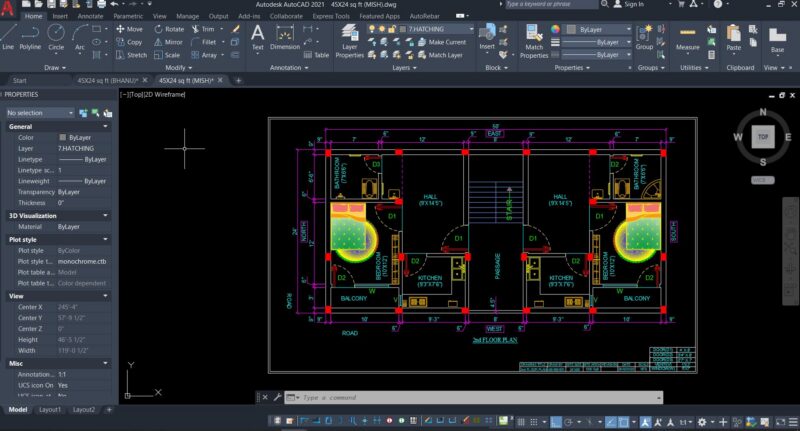Click the TOP face of ViewCube

coord(763,137)
